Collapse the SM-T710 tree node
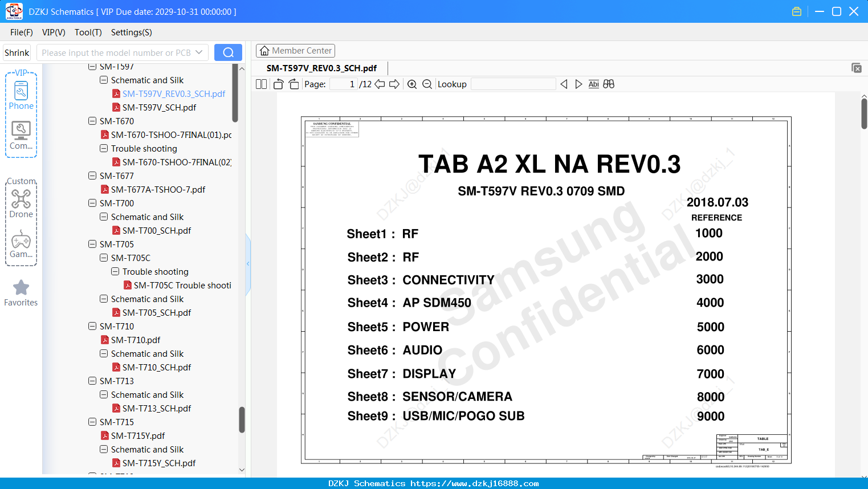 (92, 326)
